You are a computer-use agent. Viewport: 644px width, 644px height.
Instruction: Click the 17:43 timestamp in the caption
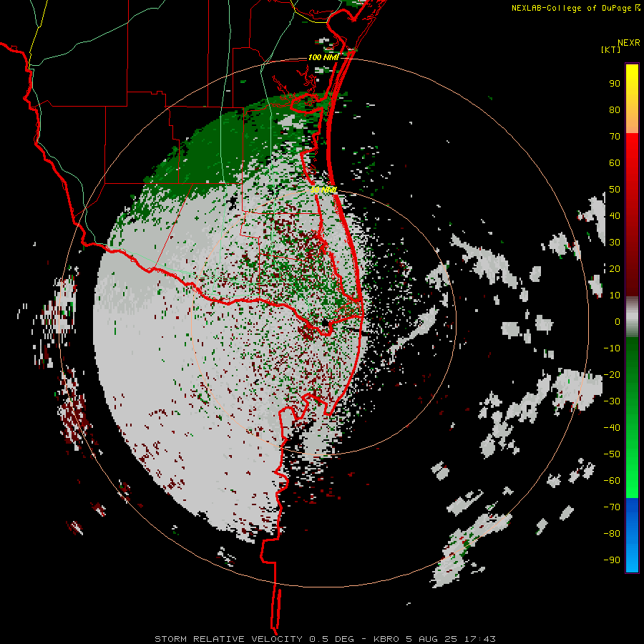pos(479,639)
